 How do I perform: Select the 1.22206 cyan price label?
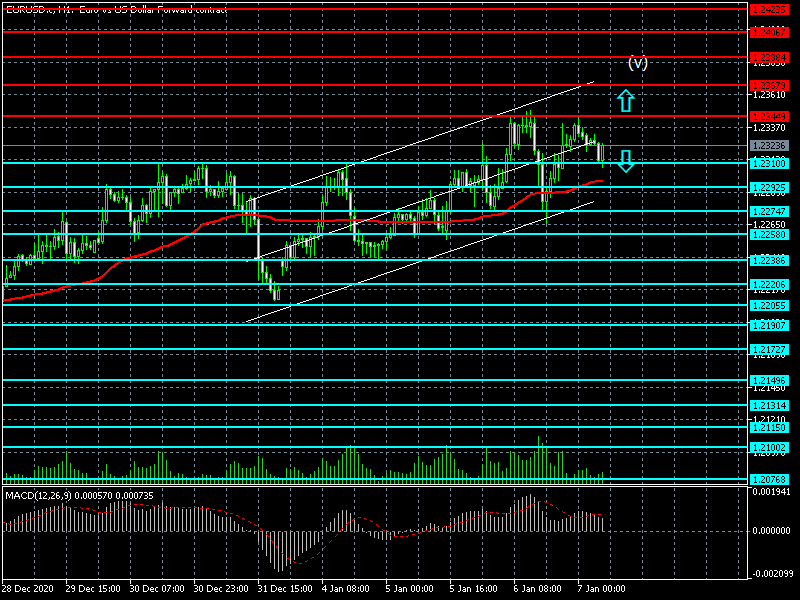coord(768,284)
